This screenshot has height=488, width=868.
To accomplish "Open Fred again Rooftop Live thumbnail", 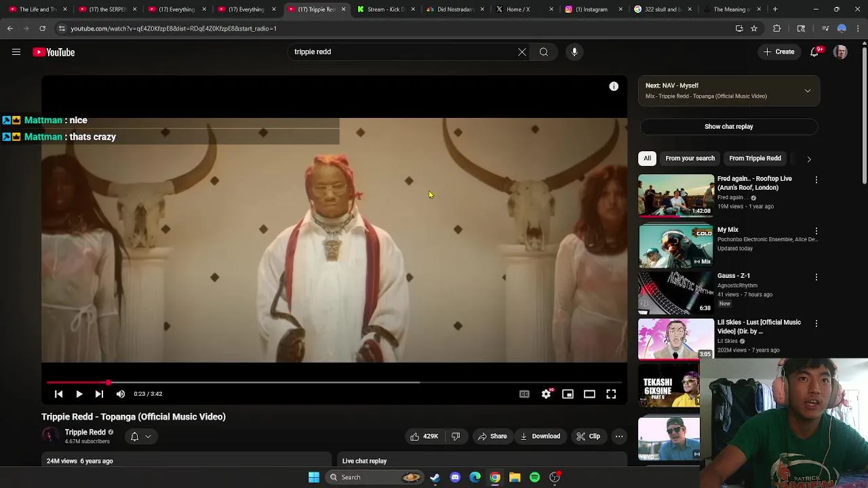I will [x=676, y=197].
